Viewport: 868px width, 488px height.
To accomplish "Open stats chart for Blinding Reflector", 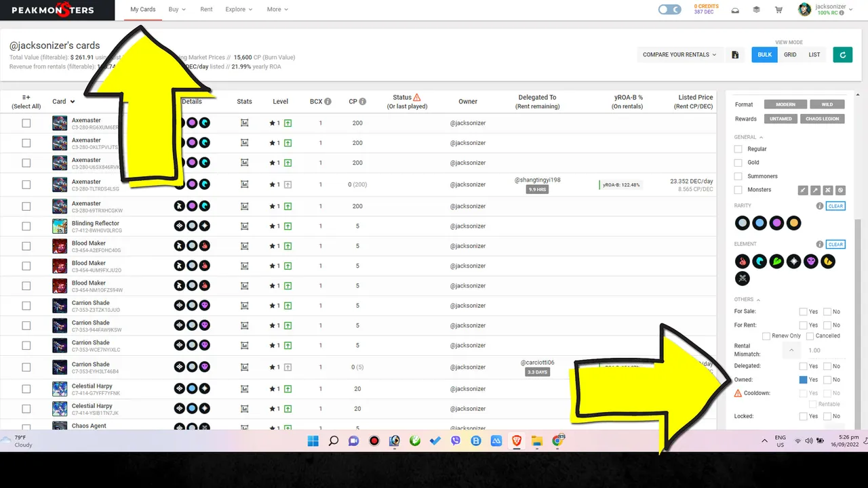I will pos(245,226).
